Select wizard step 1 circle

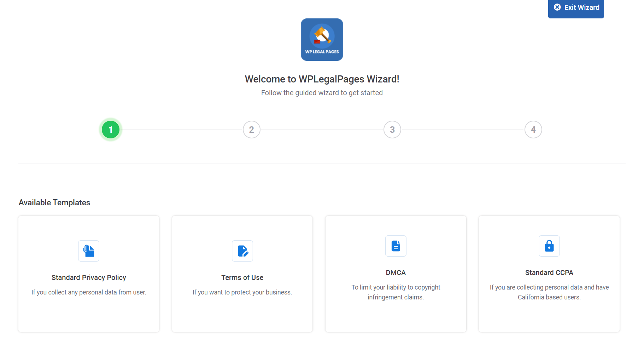111,130
